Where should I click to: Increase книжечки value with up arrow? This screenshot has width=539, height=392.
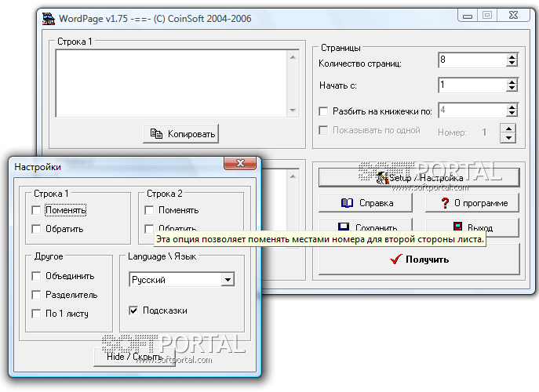512,107
